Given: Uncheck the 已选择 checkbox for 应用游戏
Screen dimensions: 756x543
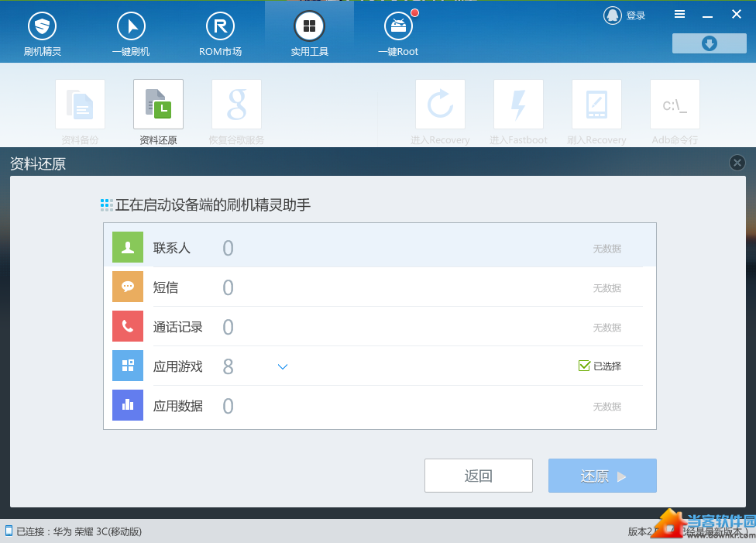Looking at the screenshot, I should [x=585, y=366].
